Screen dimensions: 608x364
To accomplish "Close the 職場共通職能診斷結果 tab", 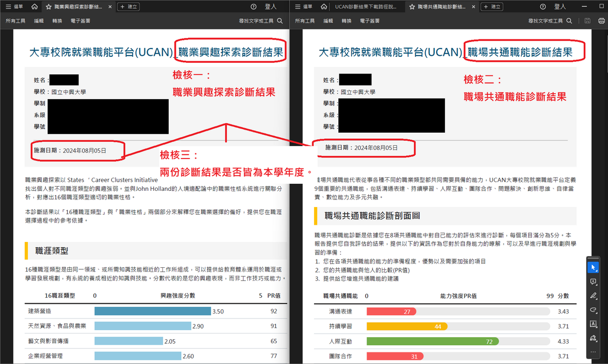I will click(473, 7).
